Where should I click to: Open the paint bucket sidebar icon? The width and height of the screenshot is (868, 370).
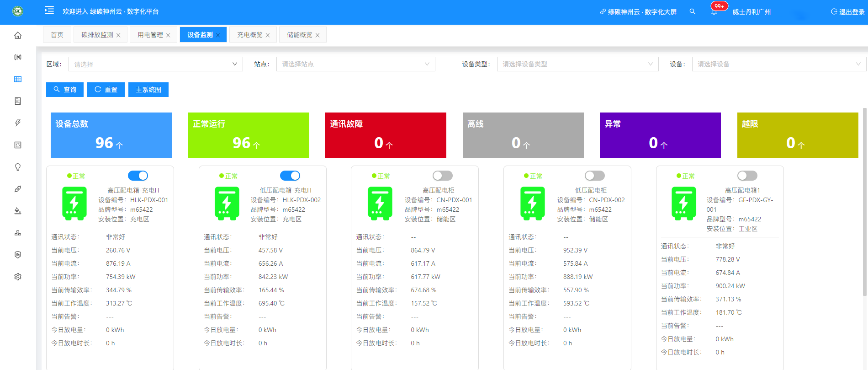(18, 211)
